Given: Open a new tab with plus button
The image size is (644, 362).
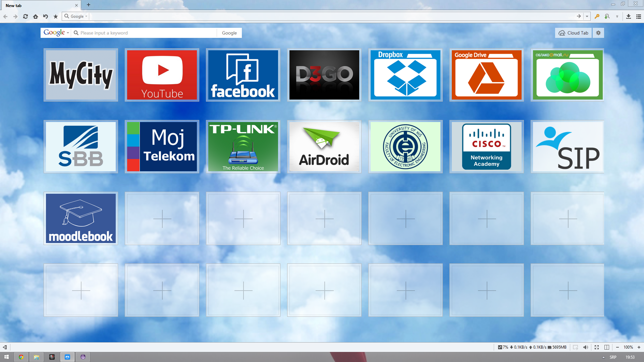Looking at the screenshot, I should pyautogui.click(x=89, y=5).
